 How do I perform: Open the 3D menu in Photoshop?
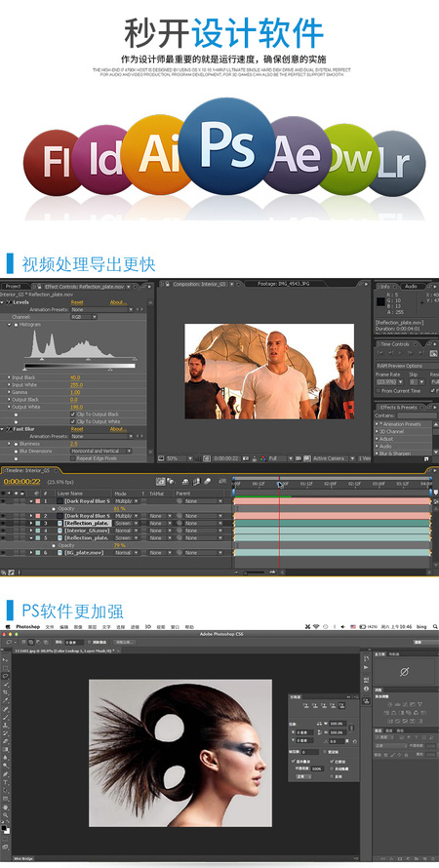pos(148,627)
